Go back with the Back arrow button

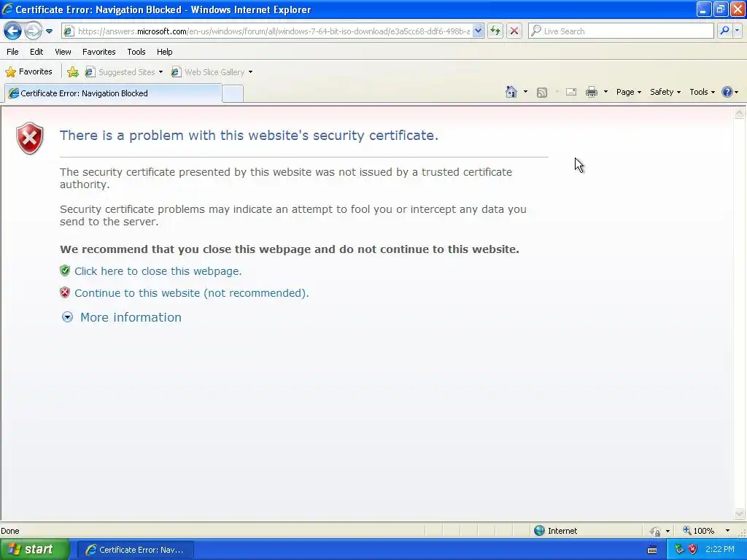(x=12, y=31)
